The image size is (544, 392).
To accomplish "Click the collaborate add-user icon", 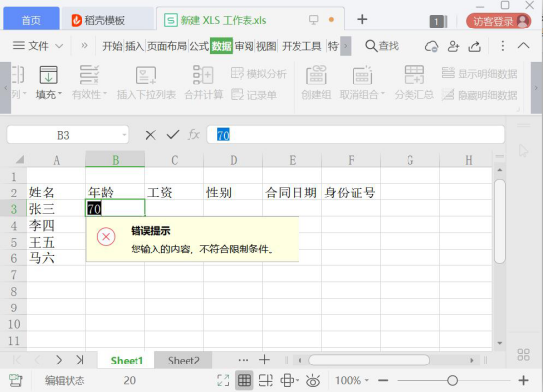I will click(x=453, y=46).
